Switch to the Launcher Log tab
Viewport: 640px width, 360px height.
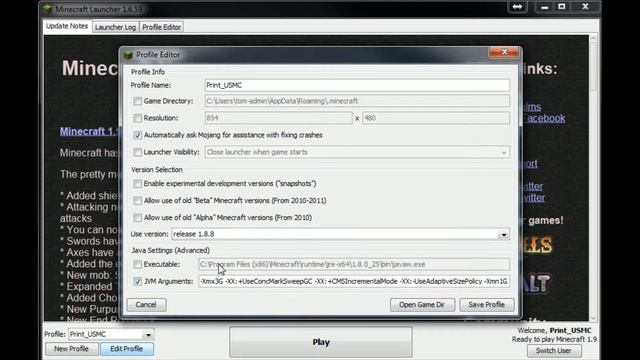116,27
